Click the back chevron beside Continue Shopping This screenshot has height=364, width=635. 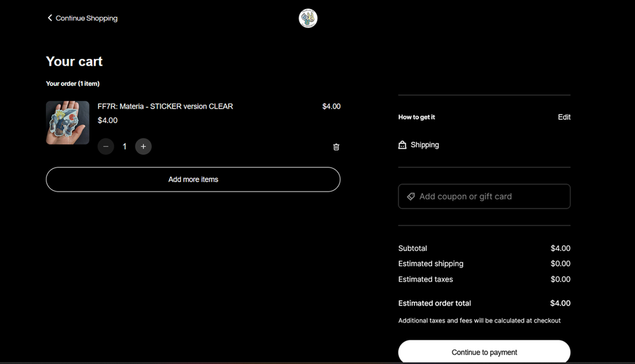coord(50,18)
